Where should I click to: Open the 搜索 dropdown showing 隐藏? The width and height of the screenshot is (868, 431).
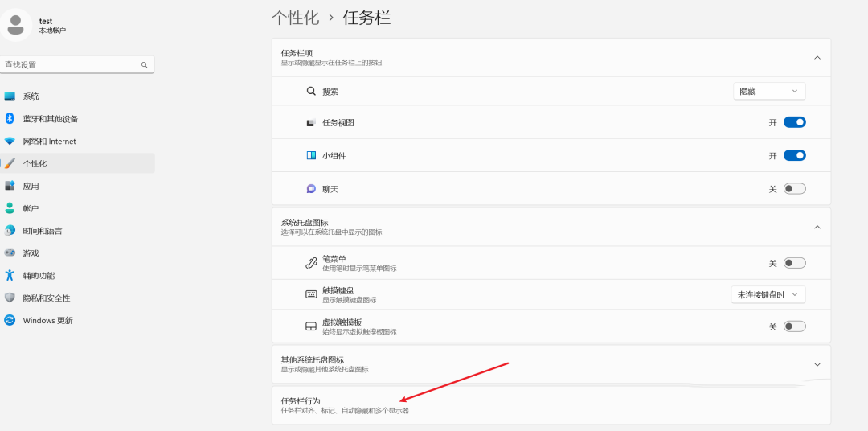click(769, 91)
